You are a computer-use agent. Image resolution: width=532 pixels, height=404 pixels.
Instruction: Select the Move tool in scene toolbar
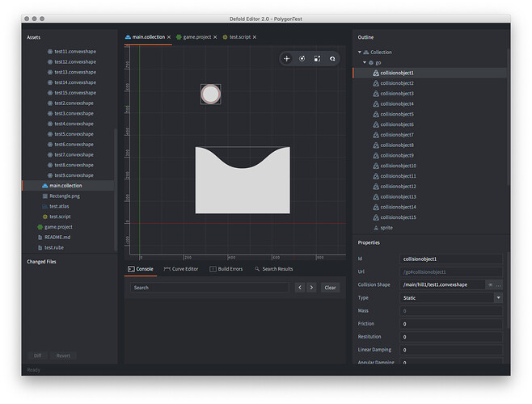coord(287,58)
